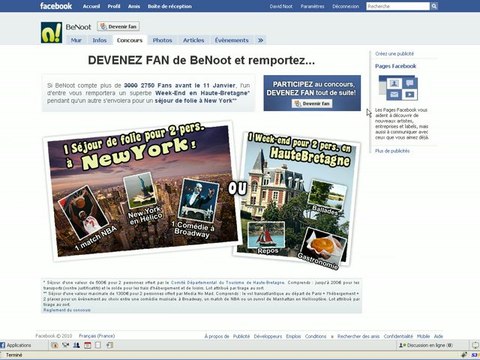Click the Haute-Bretagne weekend image
The height and width of the screenshot is (360, 480).
[297, 200]
